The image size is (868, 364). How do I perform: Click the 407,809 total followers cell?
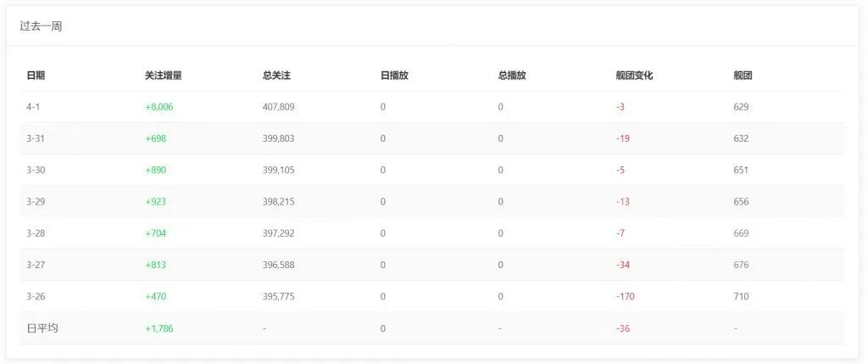pyautogui.click(x=278, y=107)
